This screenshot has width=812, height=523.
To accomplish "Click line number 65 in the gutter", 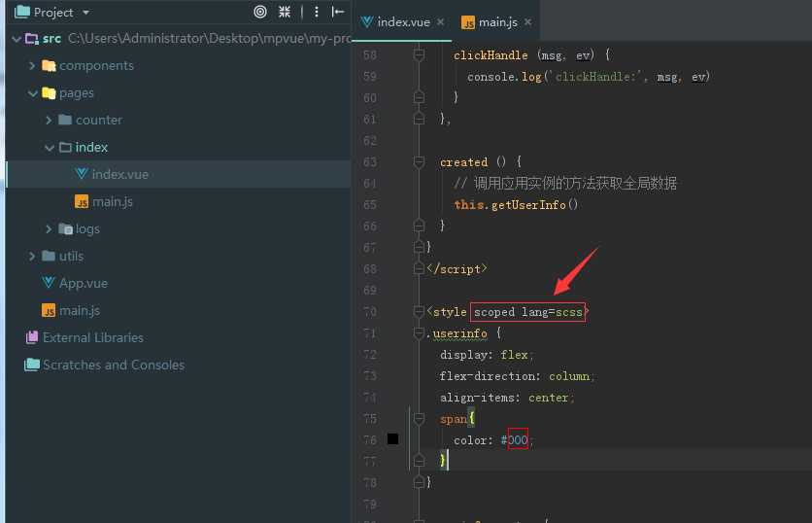I will pos(370,205).
